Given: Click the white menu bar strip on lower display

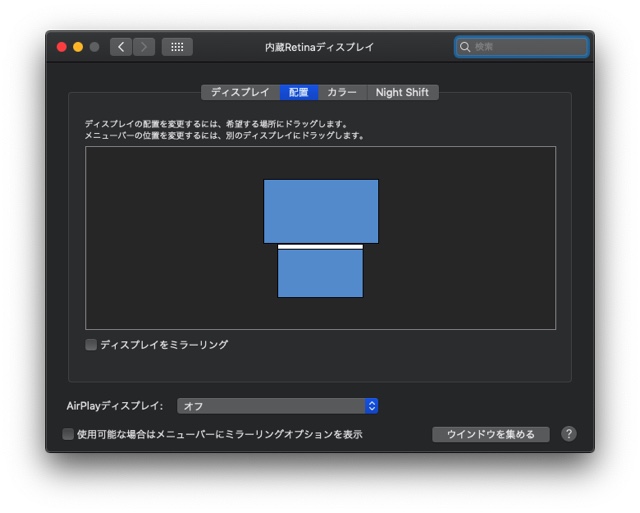Looking at the screenshot, I should coord(320,247).
